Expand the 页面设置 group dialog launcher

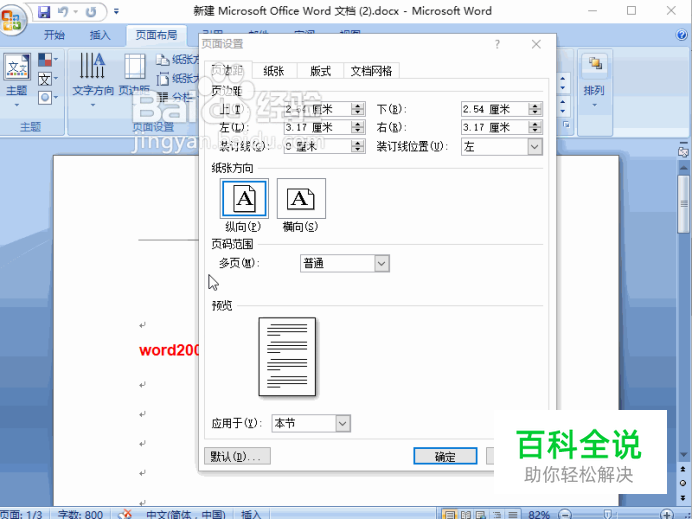click(566, 125)
